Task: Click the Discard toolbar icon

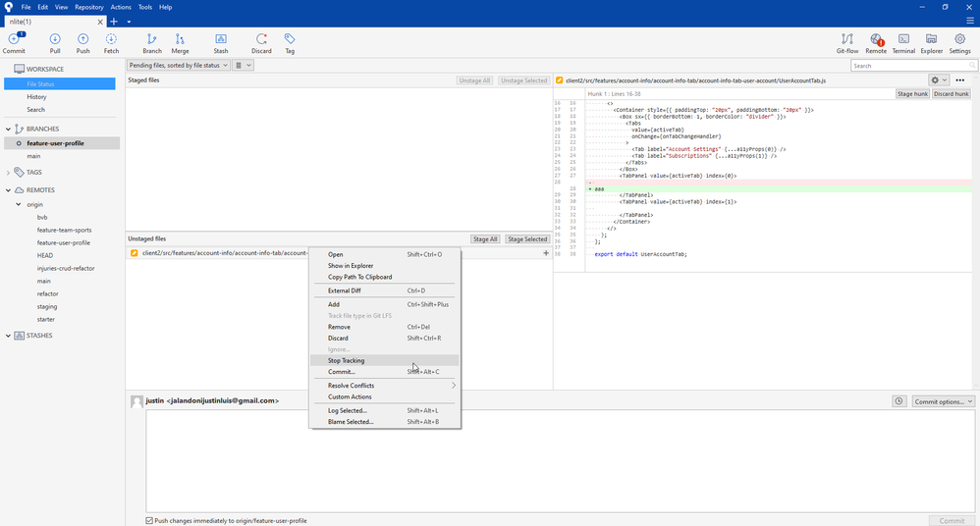Action: (261, 43)
